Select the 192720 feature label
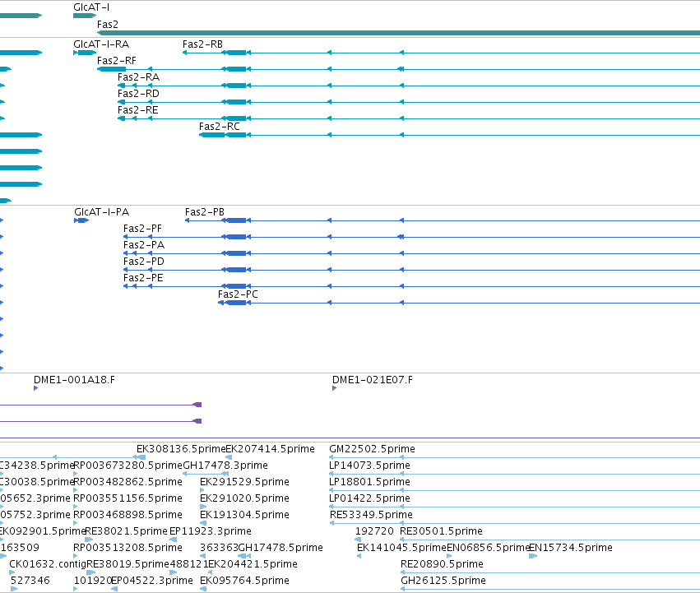 (x=374, y=531)
